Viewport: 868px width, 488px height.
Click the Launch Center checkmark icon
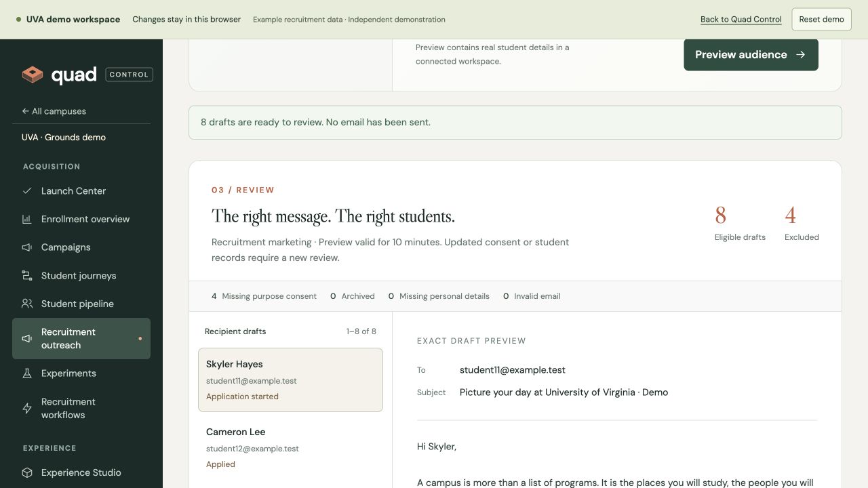tap(27, 191)
